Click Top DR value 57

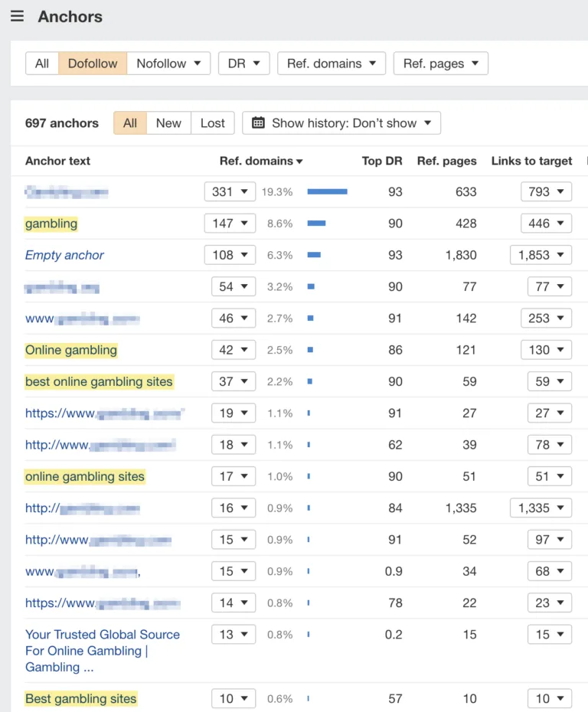click(x=395, y=699)
